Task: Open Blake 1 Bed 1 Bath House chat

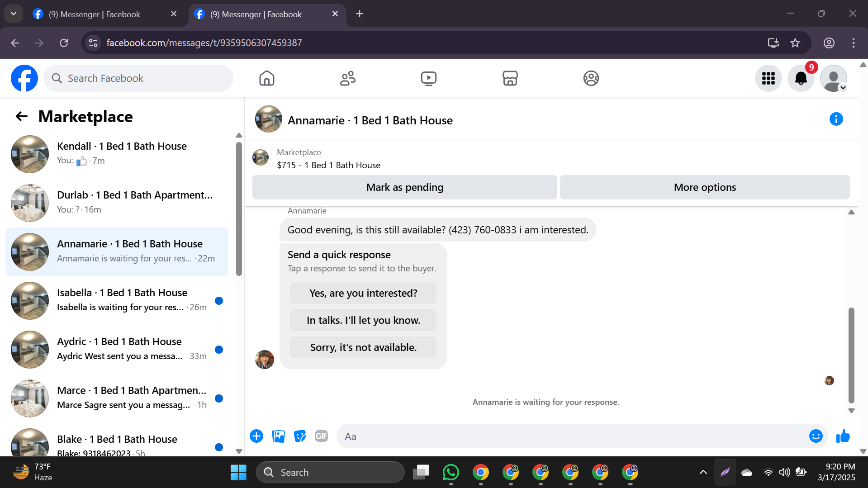Action: tap(117, 441)
